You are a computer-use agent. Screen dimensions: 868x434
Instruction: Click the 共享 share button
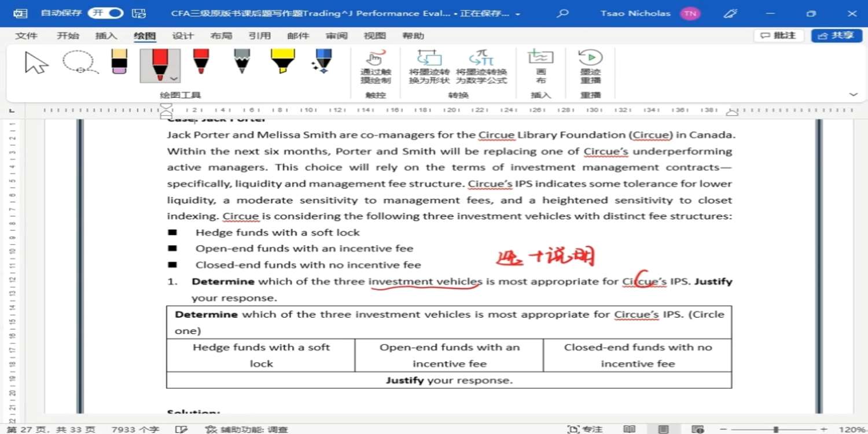tap(837, 35)
